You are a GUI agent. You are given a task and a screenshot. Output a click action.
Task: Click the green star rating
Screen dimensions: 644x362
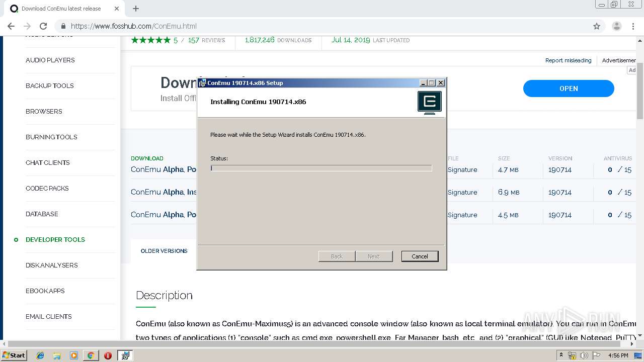pos(150,40)
